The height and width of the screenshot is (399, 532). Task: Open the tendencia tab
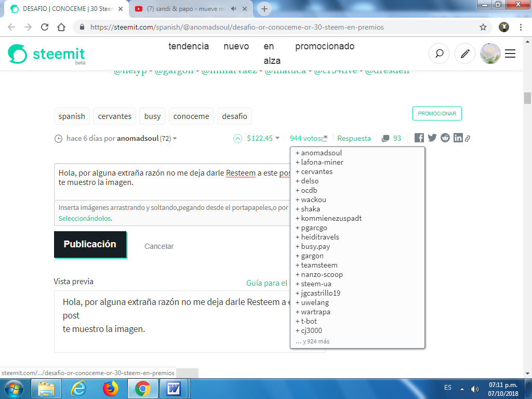click(x=189, y=46)
